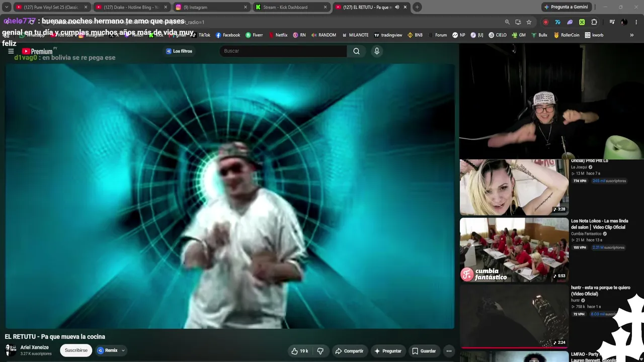
Task: Start voice search with the microphone
Action: click(x=376, y=51)
